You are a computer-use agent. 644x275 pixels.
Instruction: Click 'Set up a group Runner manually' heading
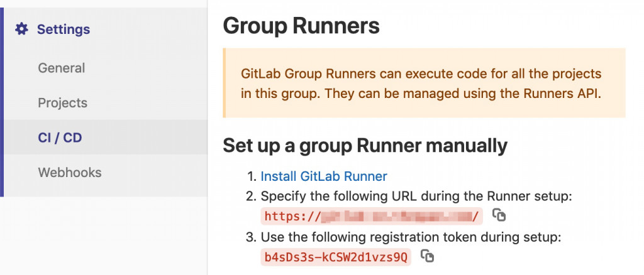(x=365, y=146)
